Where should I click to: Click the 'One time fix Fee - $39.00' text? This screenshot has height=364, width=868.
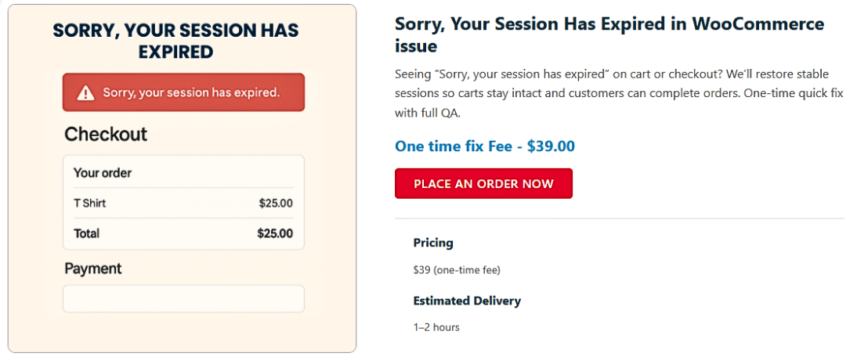(x=485, y=146)
